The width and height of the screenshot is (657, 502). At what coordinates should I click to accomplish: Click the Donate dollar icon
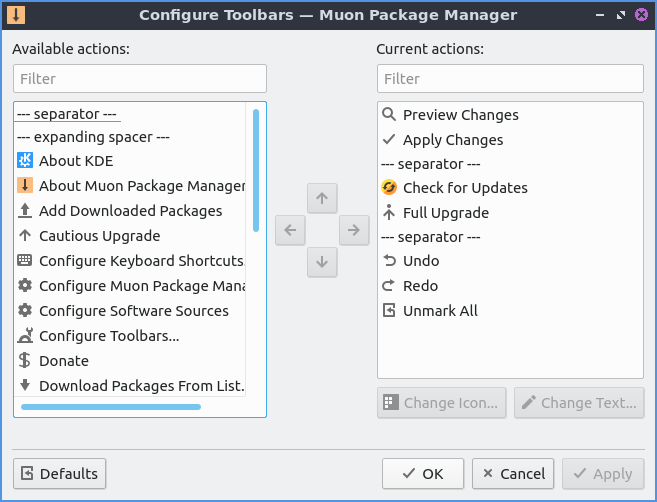(25, 361)
